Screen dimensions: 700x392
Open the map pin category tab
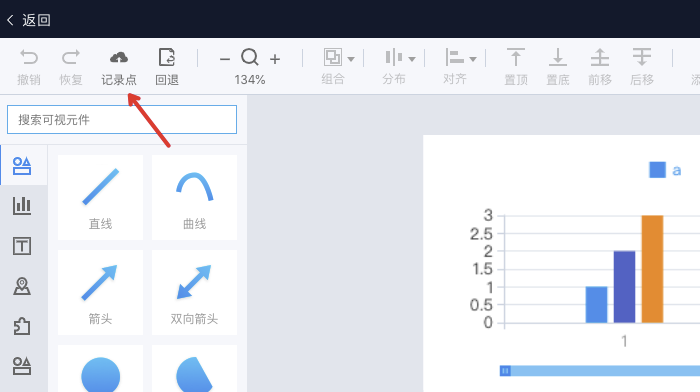(x=22, y=286)
